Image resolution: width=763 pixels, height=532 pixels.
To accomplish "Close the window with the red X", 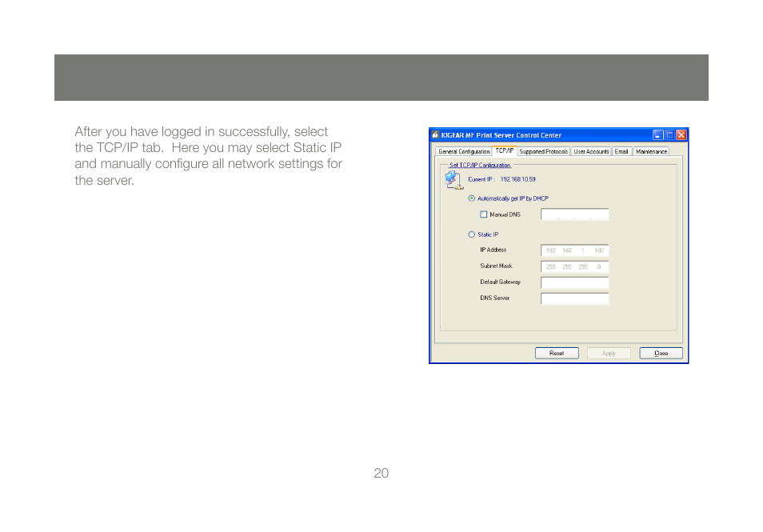I will (681, 135).
